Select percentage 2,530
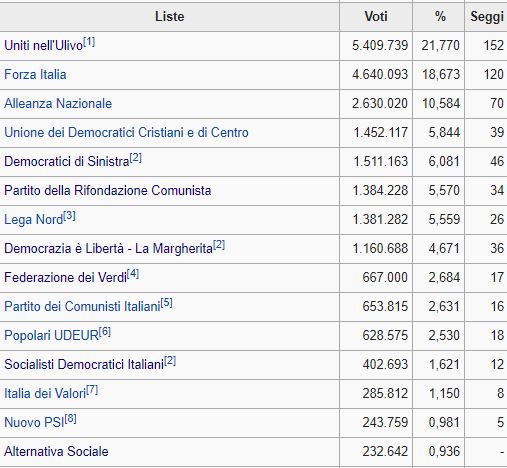This screenshot has height=468, width=507. pyautogui.click(x=444, y=336)
